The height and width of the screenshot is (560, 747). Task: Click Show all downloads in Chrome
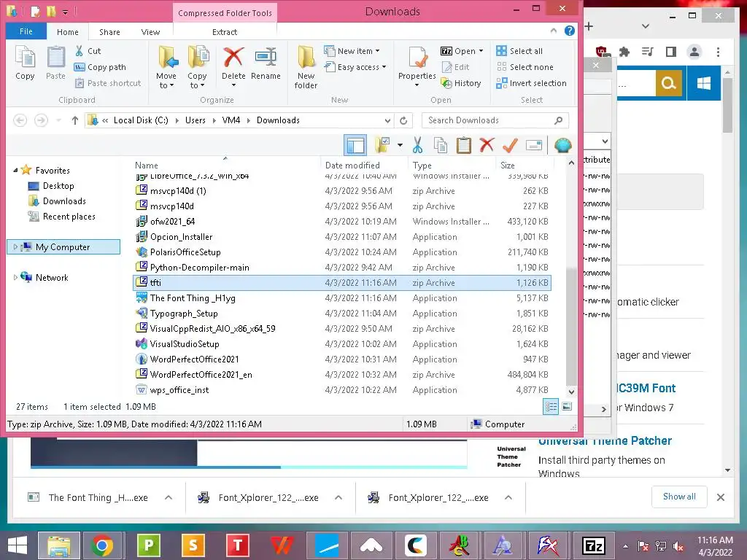[679, 497]
